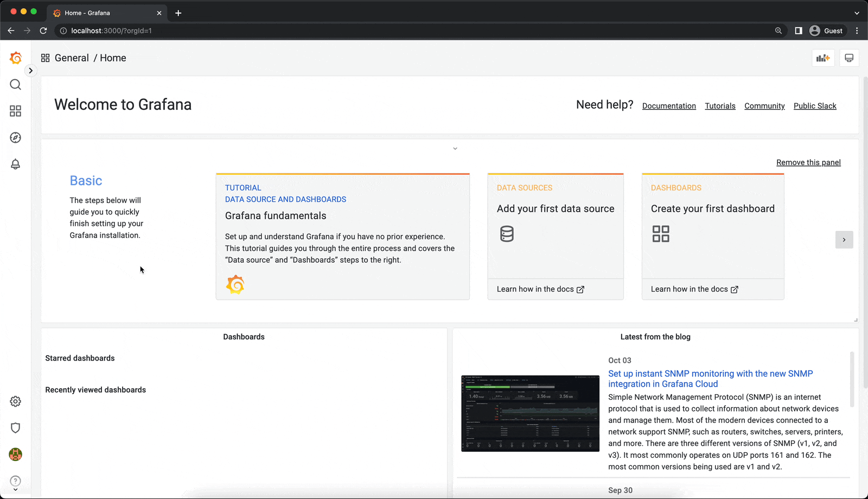This screenshot has height=499, width=868.
Task: Advance the tutorial carousel with the right arrow
Action: [x=844, y=239]
